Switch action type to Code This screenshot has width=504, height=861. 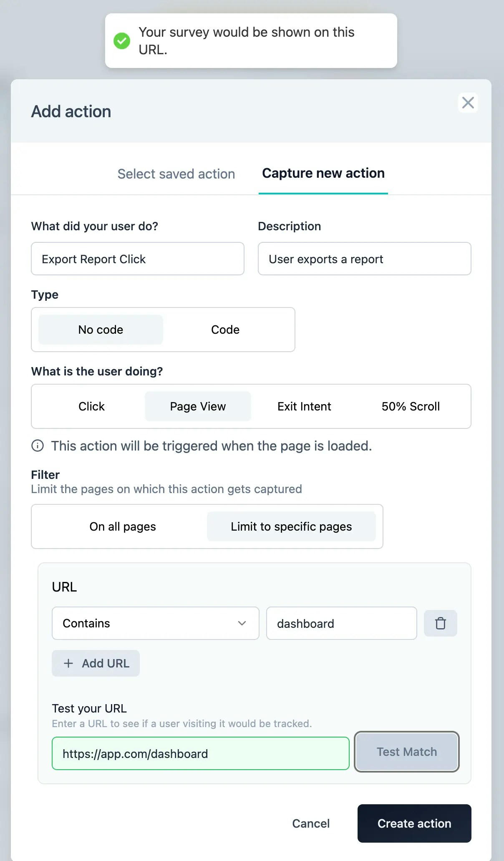pos(225,330)
